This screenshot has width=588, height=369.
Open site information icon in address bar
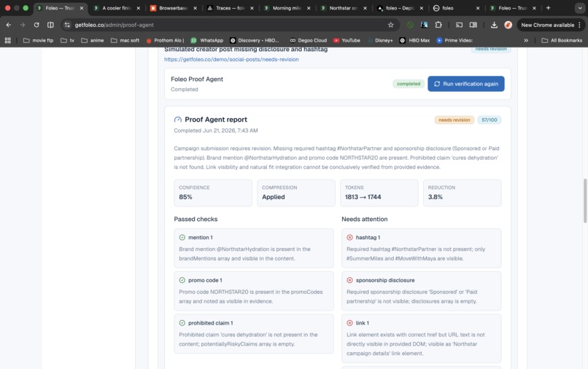click(x=67, y=25)
